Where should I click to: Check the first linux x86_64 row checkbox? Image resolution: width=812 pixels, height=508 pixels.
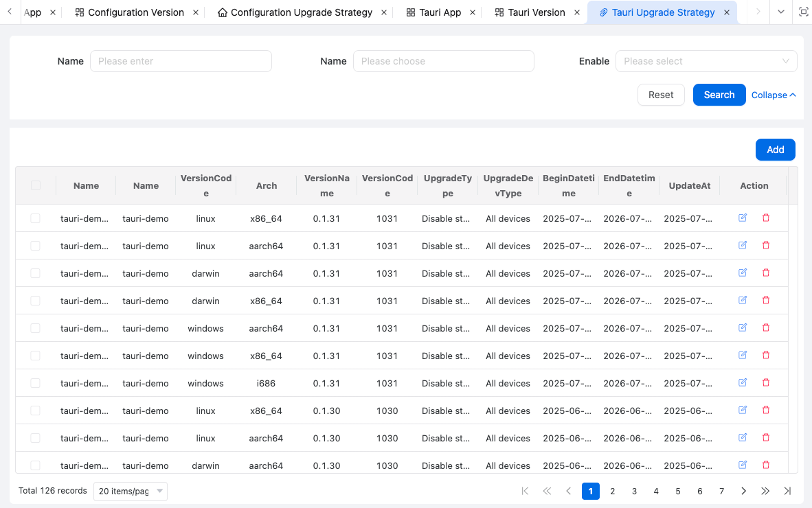click(36, 218)
